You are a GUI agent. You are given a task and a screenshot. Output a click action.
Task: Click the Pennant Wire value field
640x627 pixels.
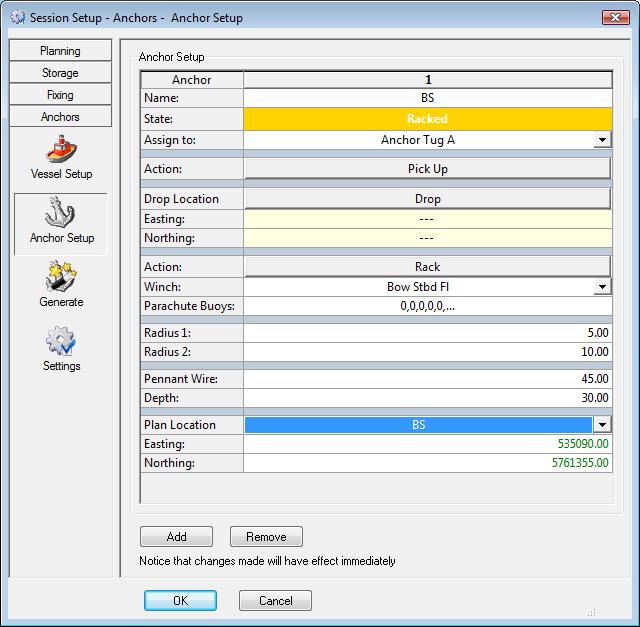[x=427, y=379]
